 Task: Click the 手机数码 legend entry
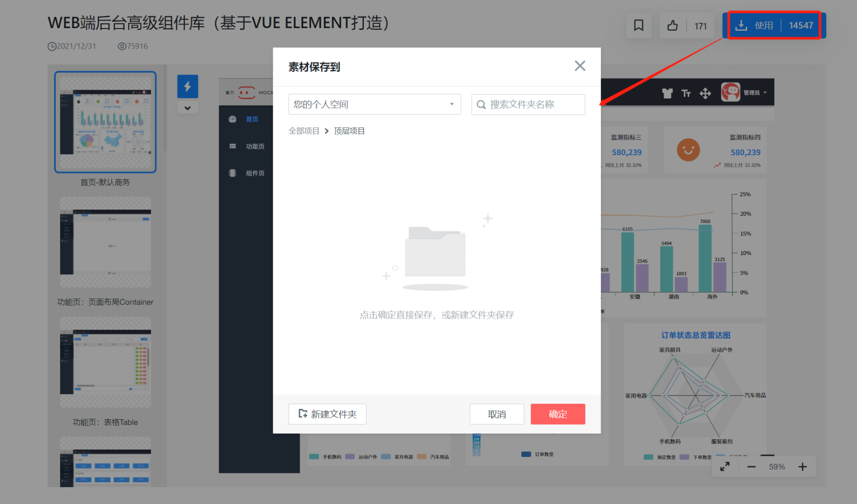325,456
